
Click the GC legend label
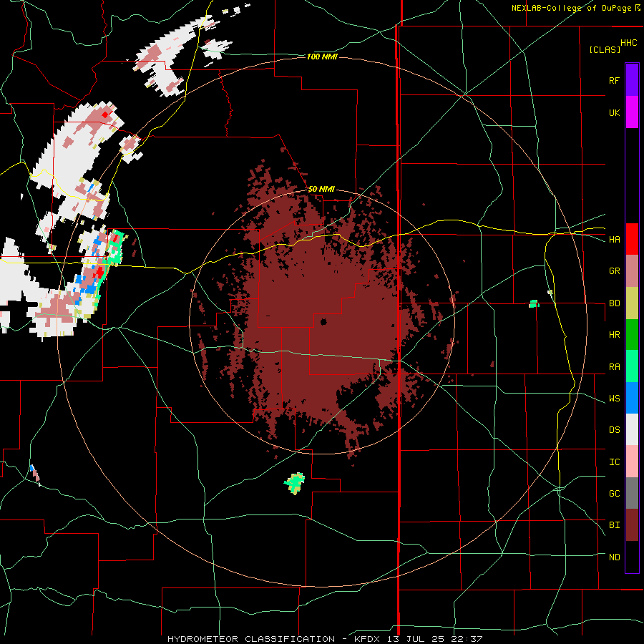[614, 493]
